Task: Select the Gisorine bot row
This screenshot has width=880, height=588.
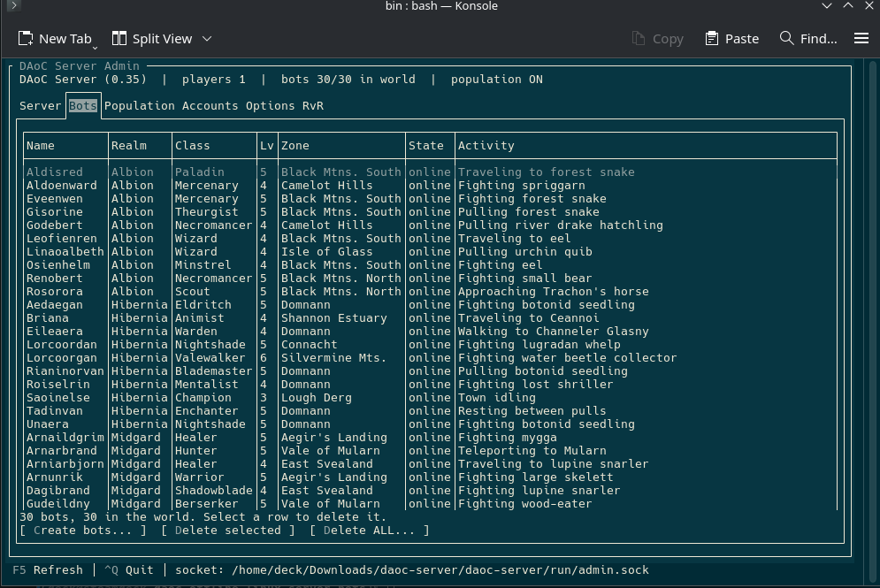Action: [x=431, y=212]
